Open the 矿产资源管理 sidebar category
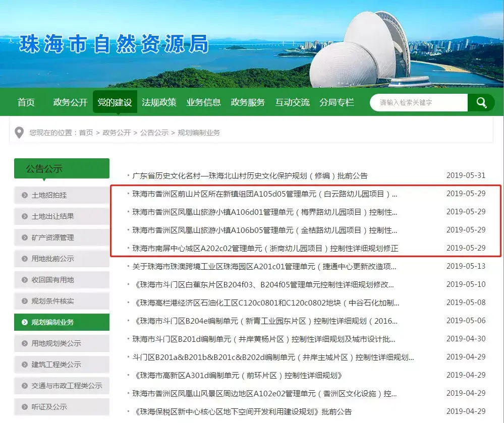This screenshot has width=504, height=423. (x=62, y=237)
